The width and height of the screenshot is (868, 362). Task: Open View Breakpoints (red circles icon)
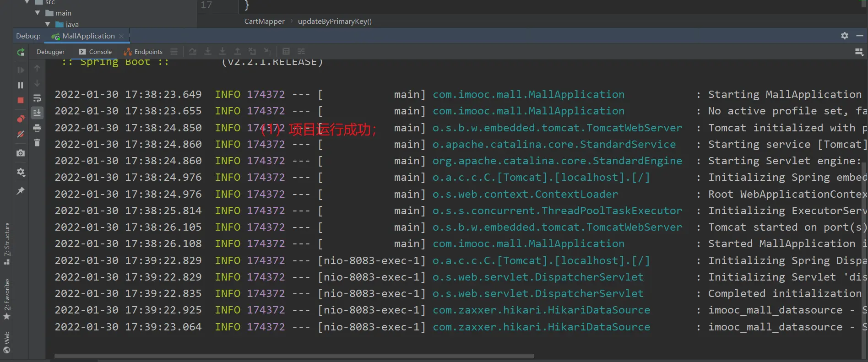click(21, 119)
